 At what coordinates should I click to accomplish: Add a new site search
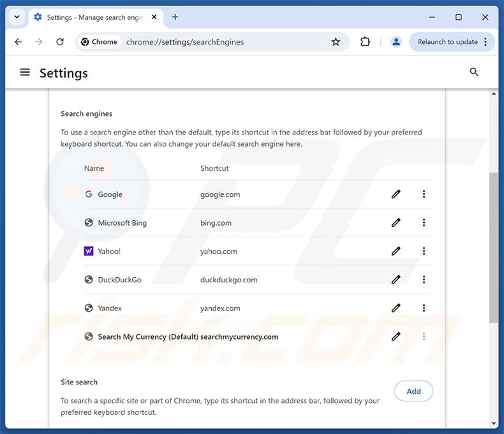(x=413, y=391)
